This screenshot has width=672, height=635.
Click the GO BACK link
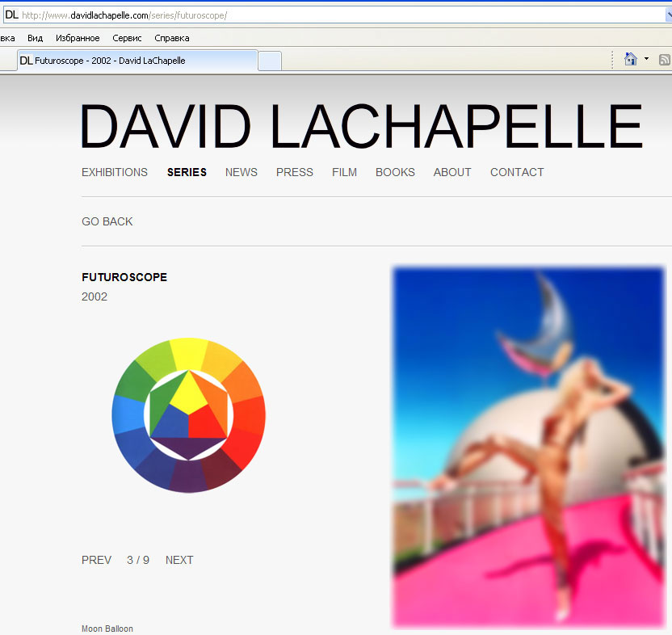(x=107, y=221)
